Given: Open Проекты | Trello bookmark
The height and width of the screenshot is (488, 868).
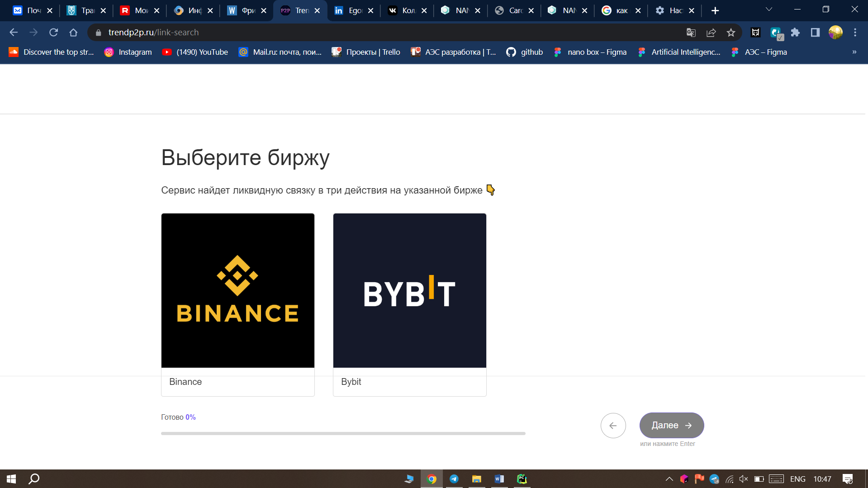Looking at the screenshot, I should [366, 52].
